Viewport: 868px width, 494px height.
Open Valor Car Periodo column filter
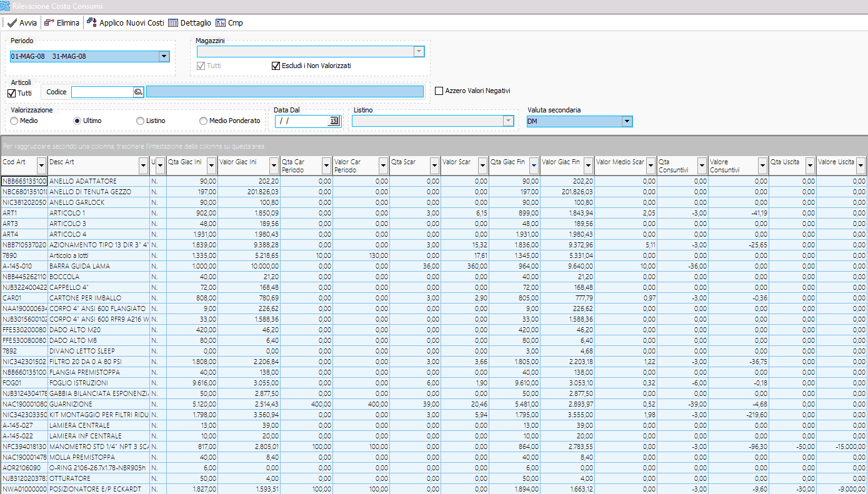tap(383, 165)
